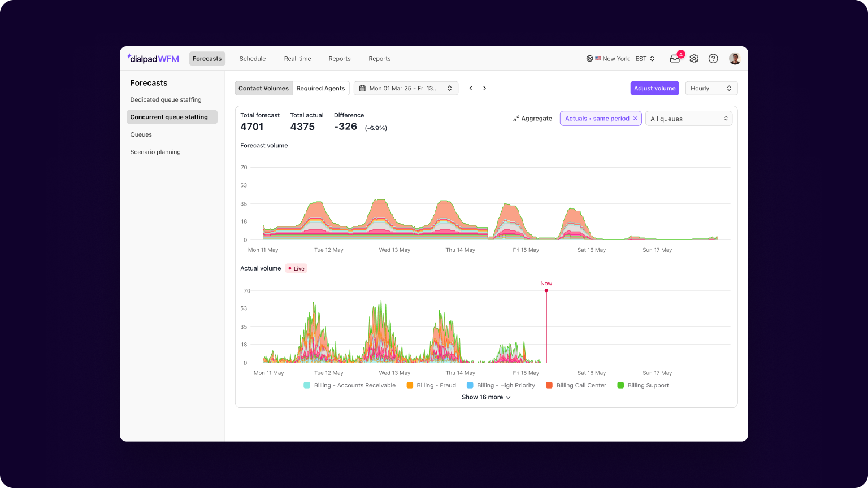Open the Hourly interval dropdown
Screen dimensions: 868x488
pyautogui.click(x=711, y=88)
